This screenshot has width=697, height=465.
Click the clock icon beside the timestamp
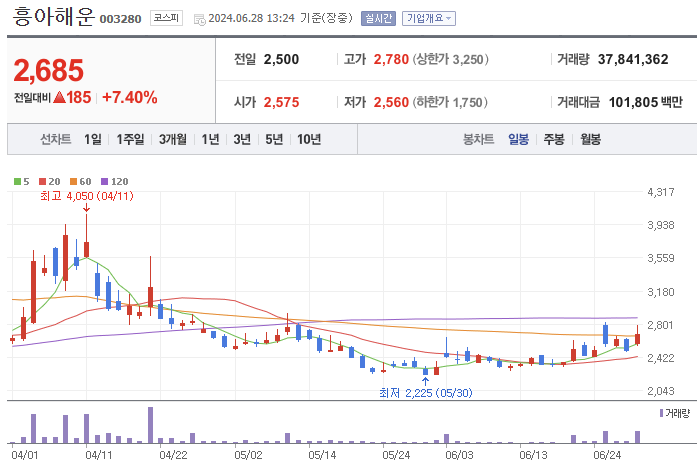point(199,18)
